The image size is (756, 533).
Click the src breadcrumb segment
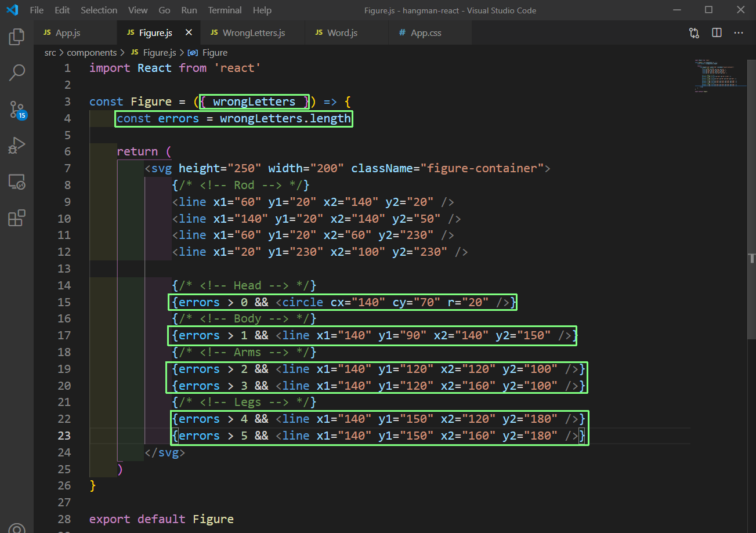click(x=50, y=52)
